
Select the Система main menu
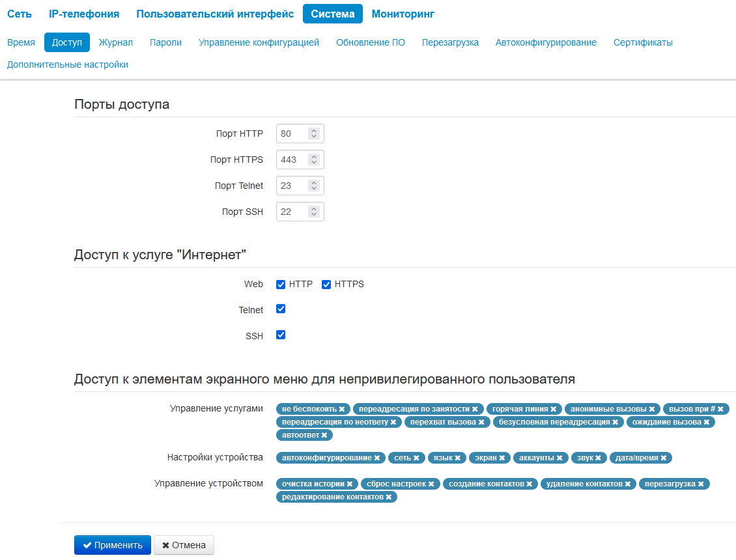click(333, 14)
